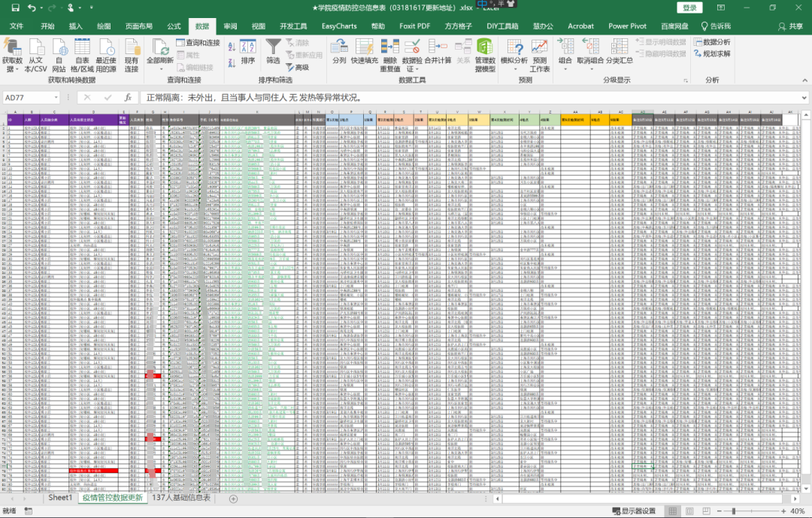Expand the 全部刷新 dropdown arrow
The image size is (812, 518).
pos(160,69)
